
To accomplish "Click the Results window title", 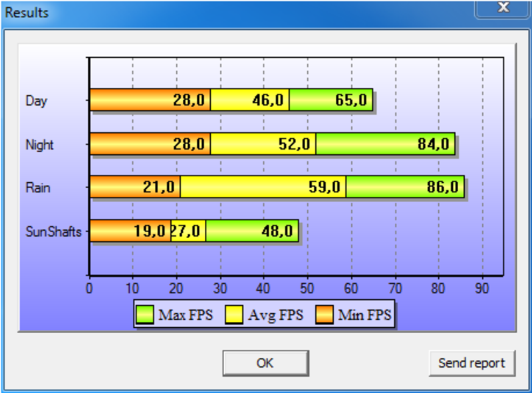I will tap(27, 13).
